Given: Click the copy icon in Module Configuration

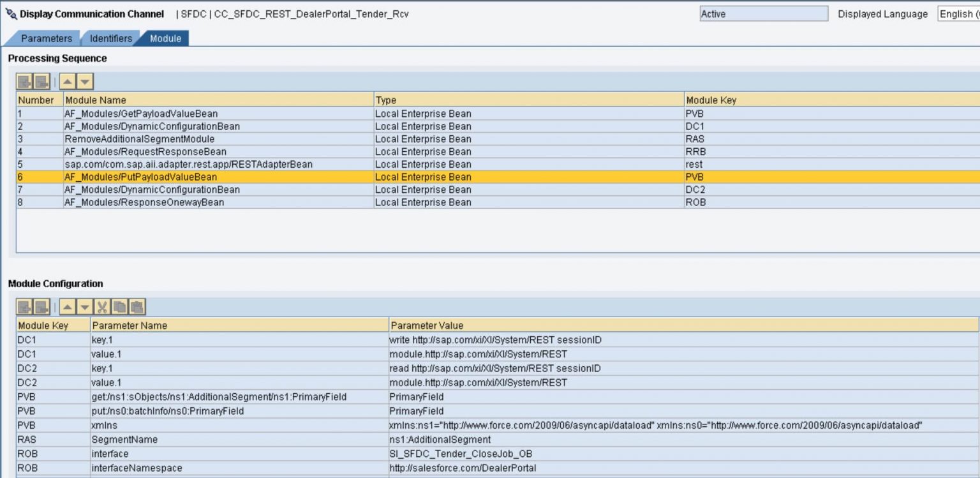Looking at the screenshot, I should [119, 307].
